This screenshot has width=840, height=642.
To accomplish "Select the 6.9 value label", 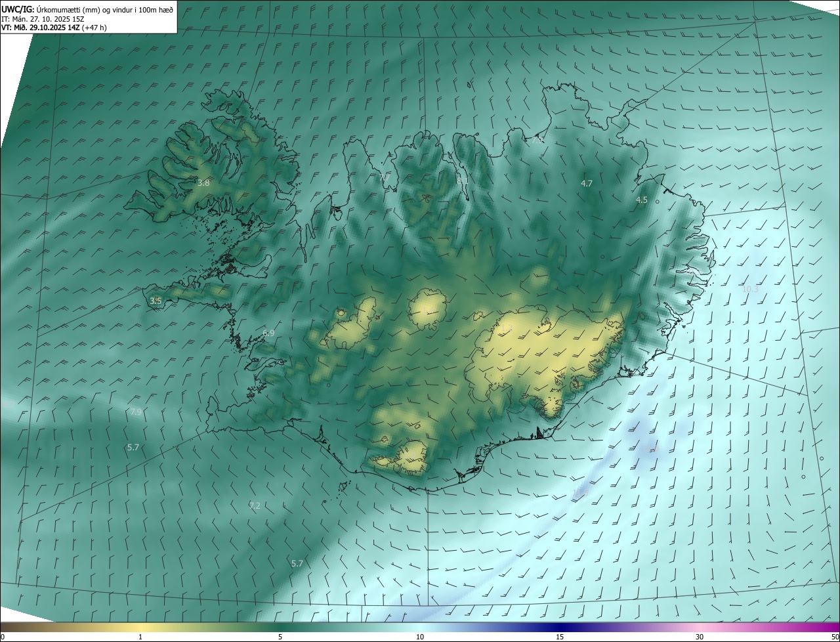I will click(268, 333).
